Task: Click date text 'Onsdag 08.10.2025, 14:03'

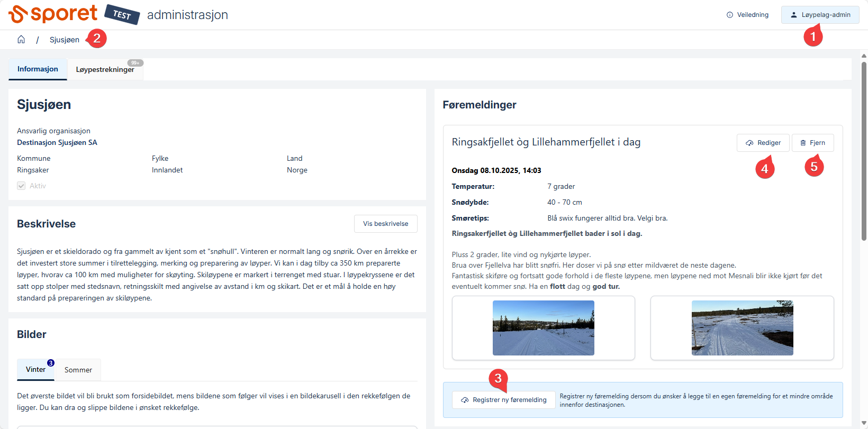Action: tap(496, 170)
